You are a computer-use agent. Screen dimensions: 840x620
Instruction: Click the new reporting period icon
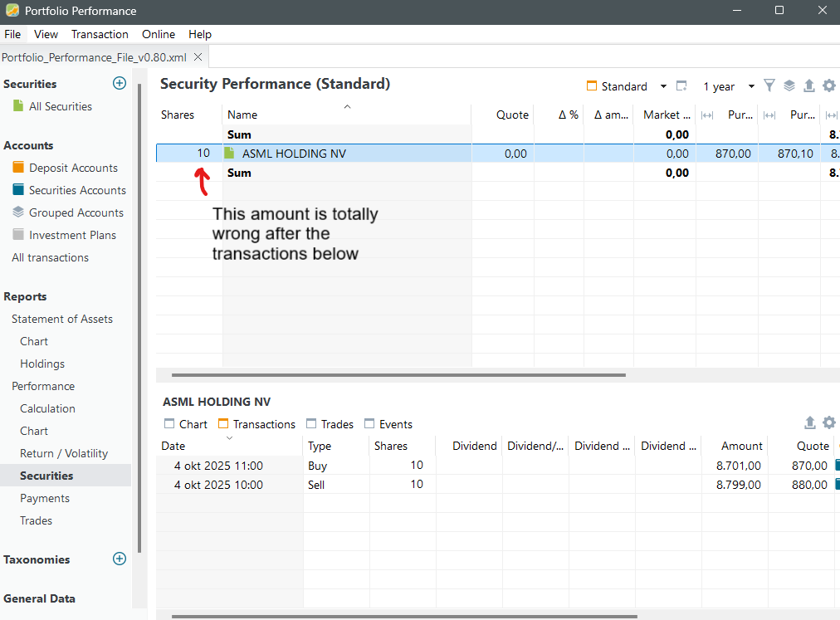[x=681, y=86]
